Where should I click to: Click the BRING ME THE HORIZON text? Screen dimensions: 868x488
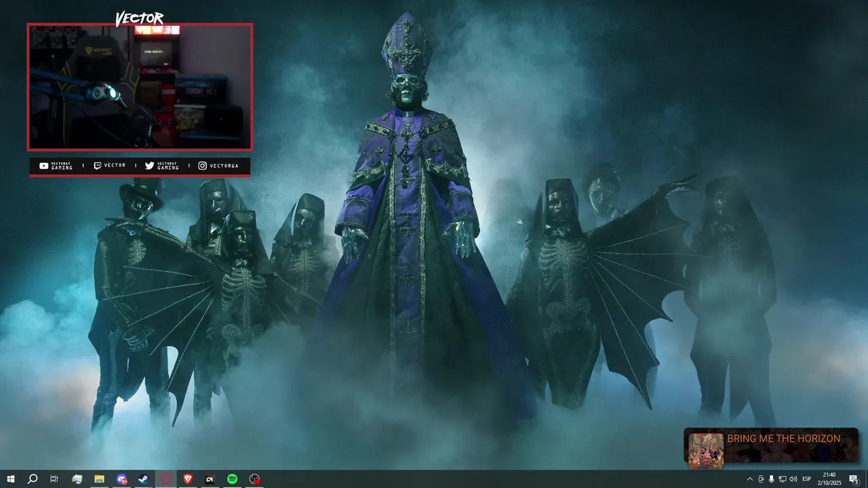pyautogui.click(x=783, y=439)
